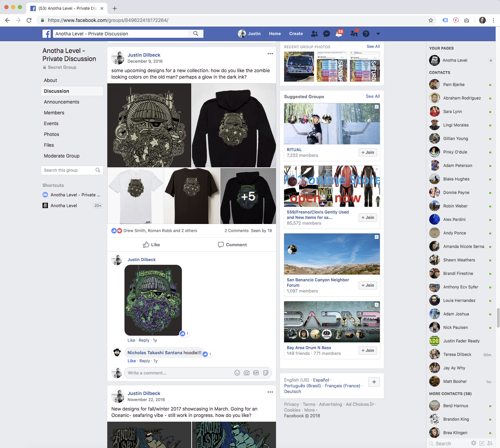Open chat settings gear in contacts sidebar
500x448 pixels.
474,443
